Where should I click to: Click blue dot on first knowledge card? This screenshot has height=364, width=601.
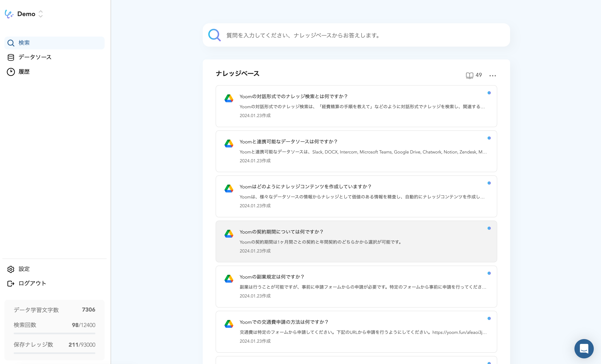(x=489, y=93)
